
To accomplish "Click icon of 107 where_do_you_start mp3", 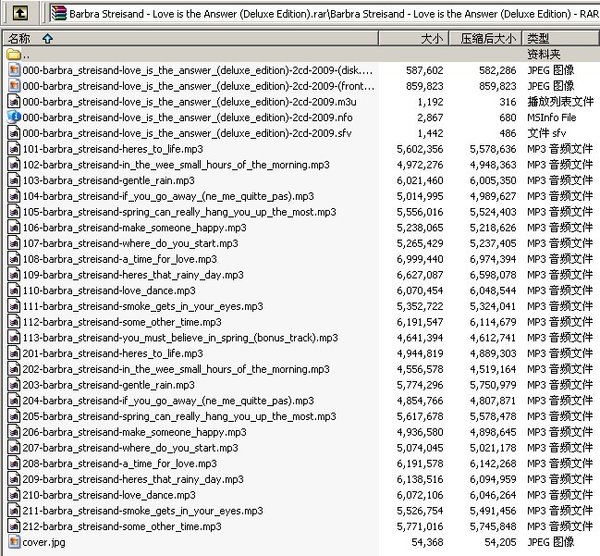I will [x=14, y=243].
